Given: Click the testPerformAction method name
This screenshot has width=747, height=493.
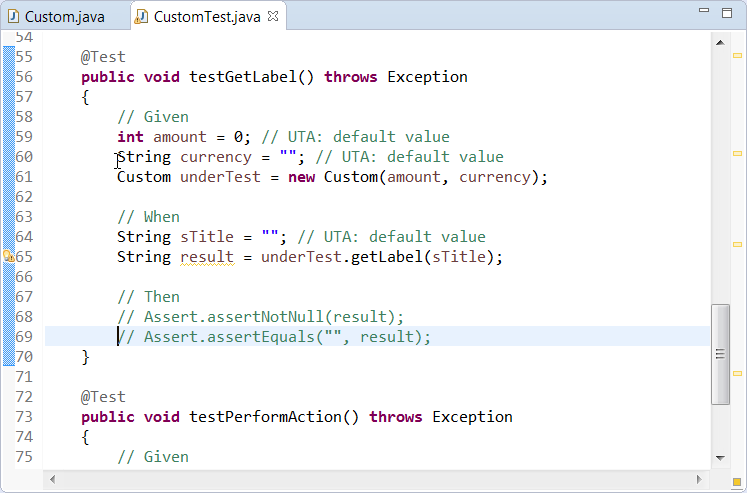Looking at the screenshot, I should (x=265, y=417).
